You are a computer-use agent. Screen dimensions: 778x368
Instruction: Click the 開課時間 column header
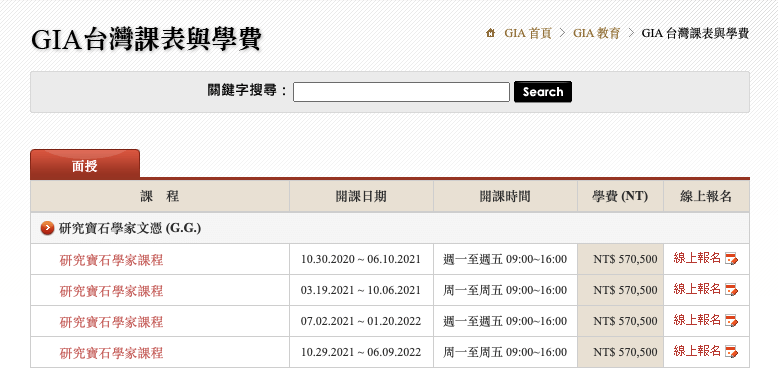point(505,196)
